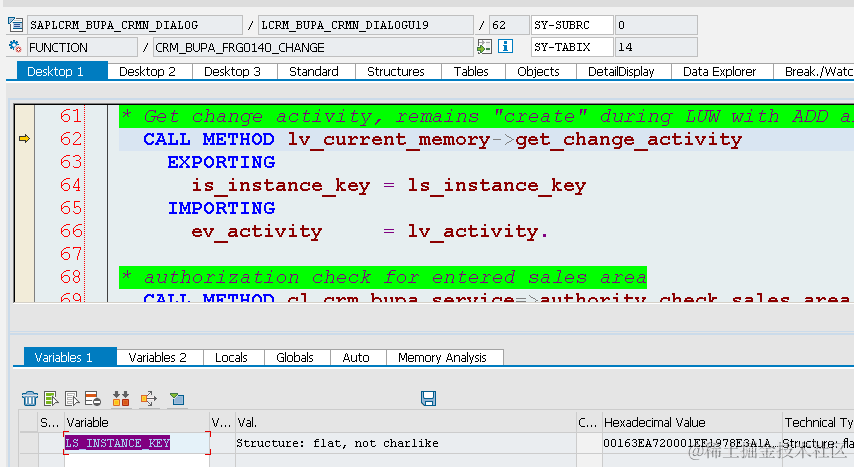
Task: Click the IMPORTING keyword on line 65
Action: (221, 208)
